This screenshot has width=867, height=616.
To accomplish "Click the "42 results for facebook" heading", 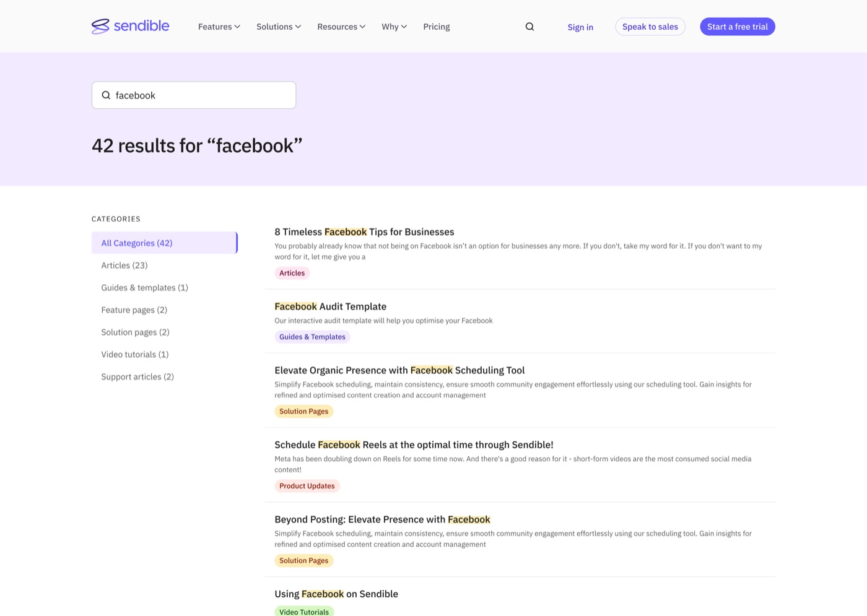I will pyautogui.click(x=197, y=145).
